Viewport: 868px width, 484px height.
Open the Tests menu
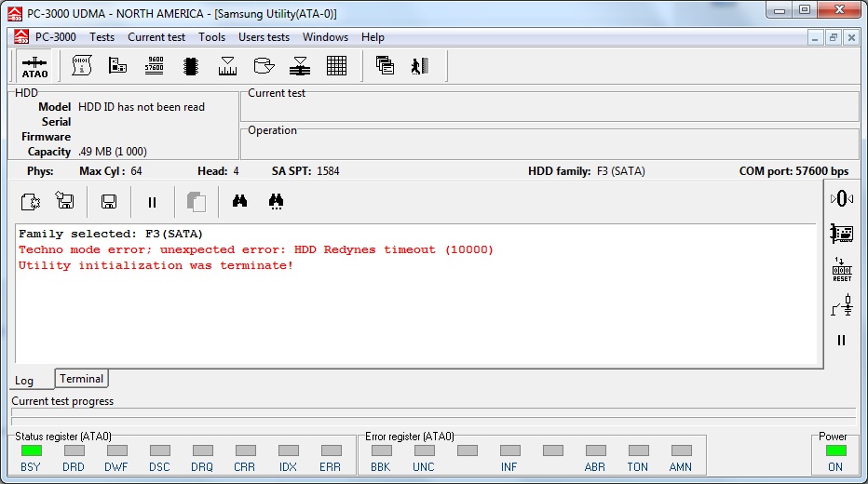(x=102, y=37)
